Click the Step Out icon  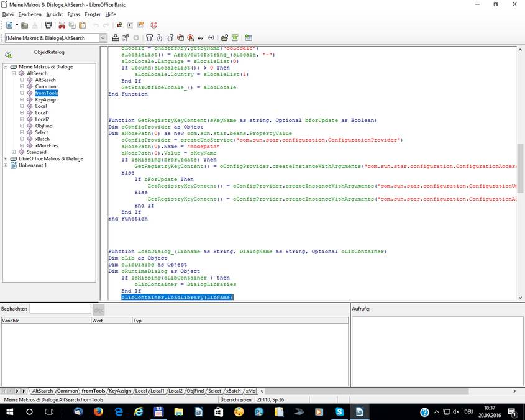170,38
